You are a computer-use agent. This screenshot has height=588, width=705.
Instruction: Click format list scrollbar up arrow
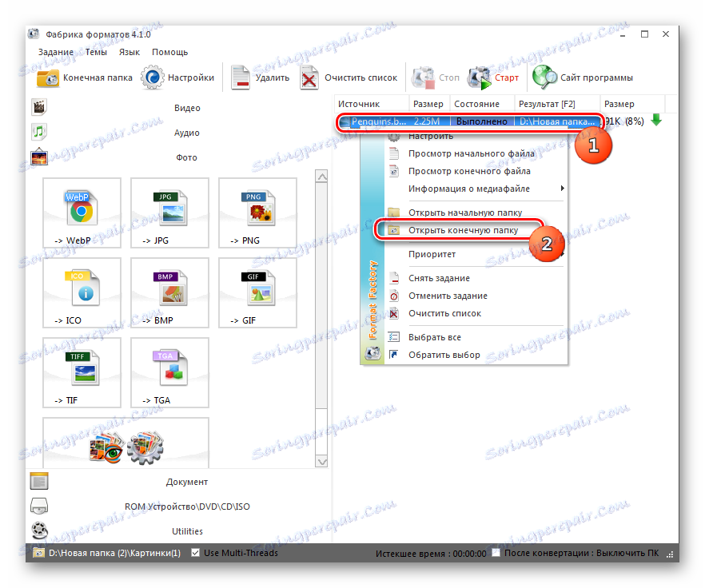pyautogui.click(x=322, y=177)
